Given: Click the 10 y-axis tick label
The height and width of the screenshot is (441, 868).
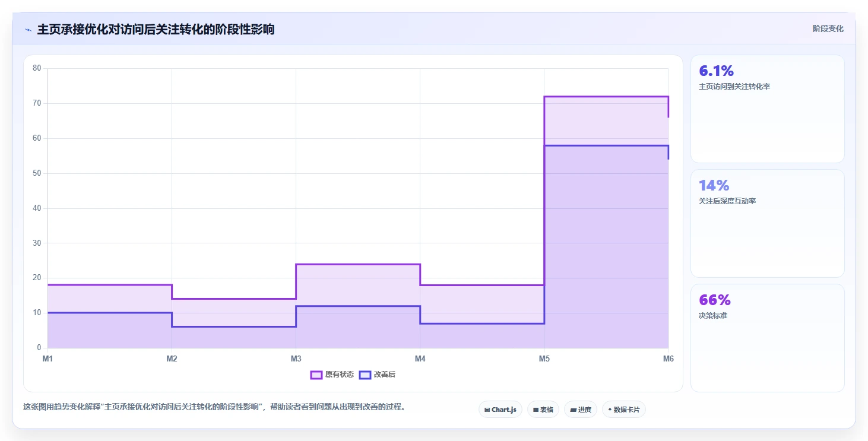Looking at the screenshot, I should coord(37,313).
